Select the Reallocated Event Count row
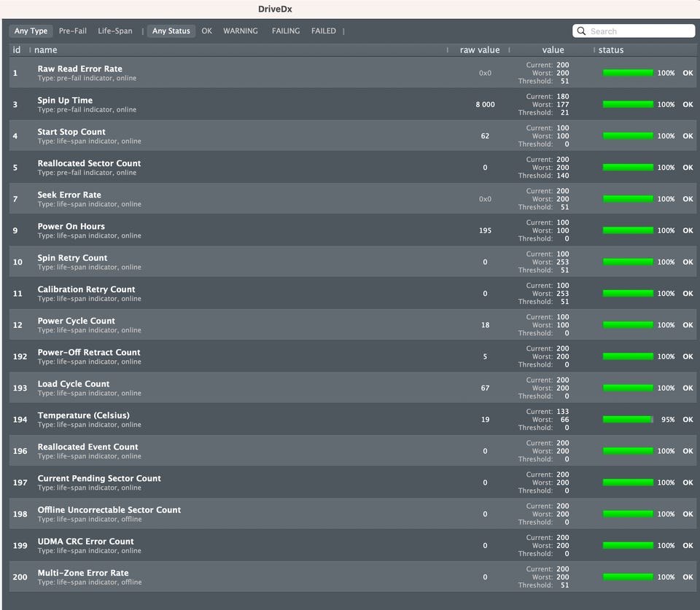Viewport: 700px width, 610px height. [x=351, y=450]
